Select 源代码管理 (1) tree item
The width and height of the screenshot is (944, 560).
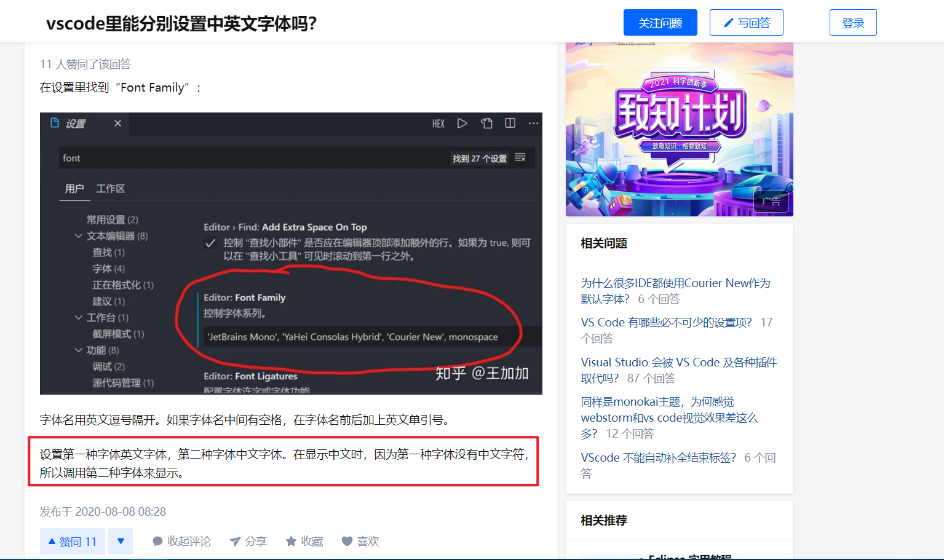[x=123, y=383]
